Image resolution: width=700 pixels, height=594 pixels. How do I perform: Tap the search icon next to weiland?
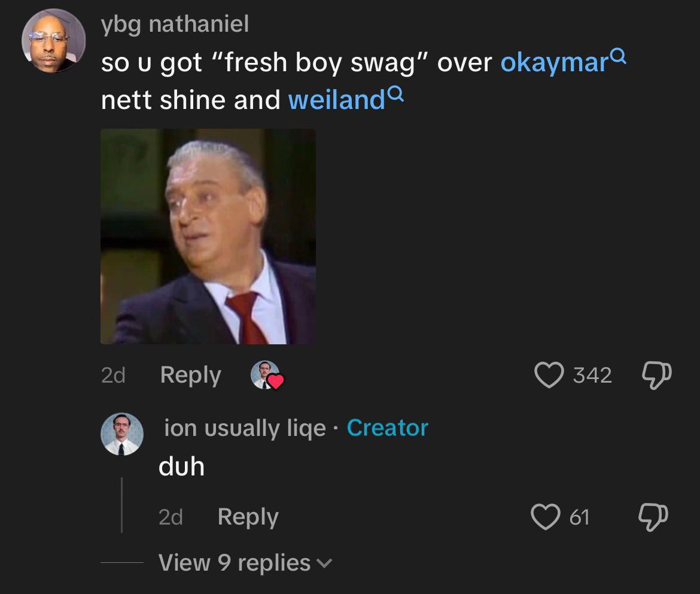point(396,94)
